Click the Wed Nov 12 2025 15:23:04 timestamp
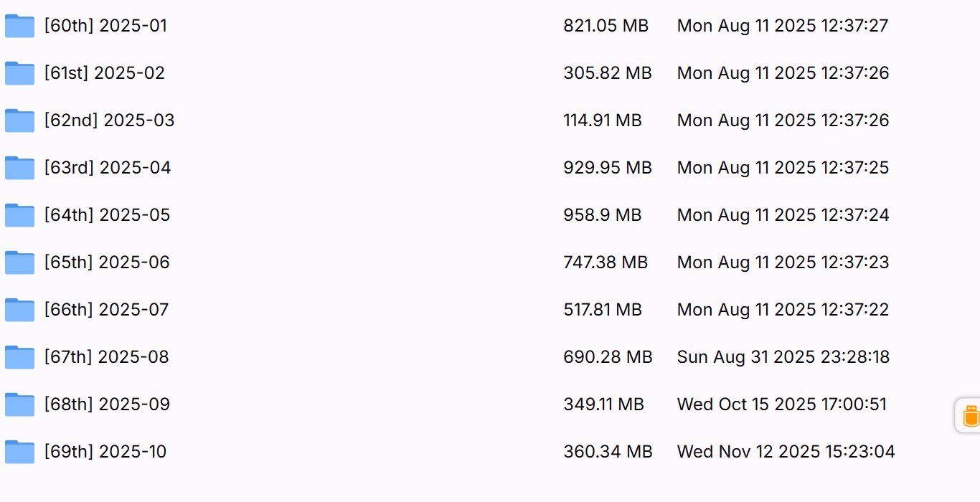This screenshot has height=502, width=980. click(x=786, y=452)
